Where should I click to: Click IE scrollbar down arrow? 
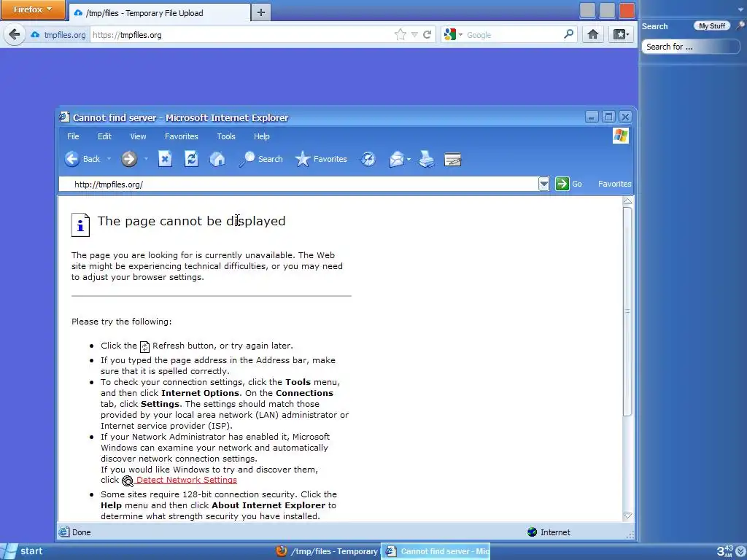point(627,516)
